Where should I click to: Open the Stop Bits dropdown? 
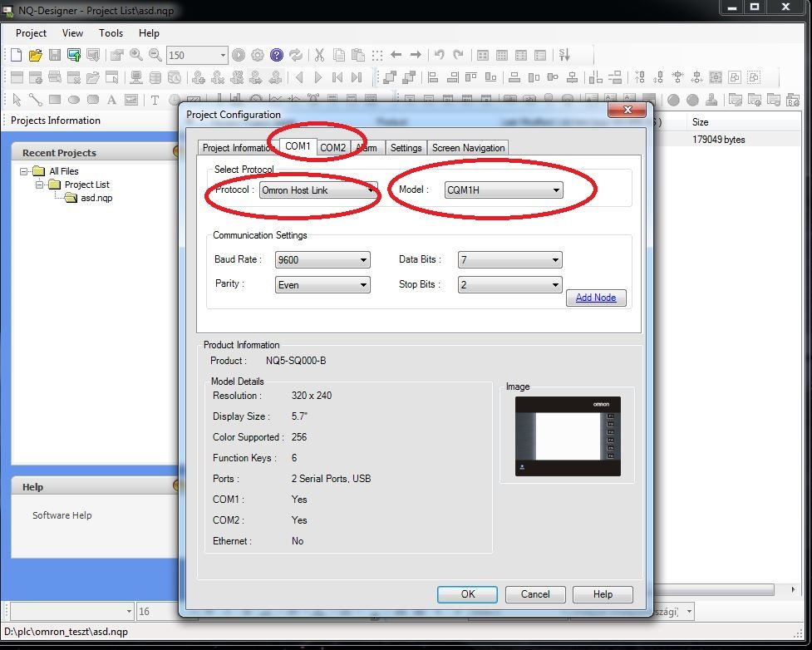pos(509,284)
